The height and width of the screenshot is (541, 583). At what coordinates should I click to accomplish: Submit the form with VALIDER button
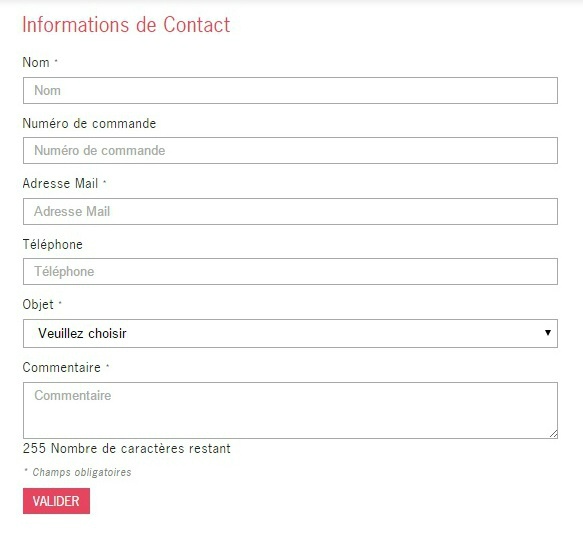[57, 501]
